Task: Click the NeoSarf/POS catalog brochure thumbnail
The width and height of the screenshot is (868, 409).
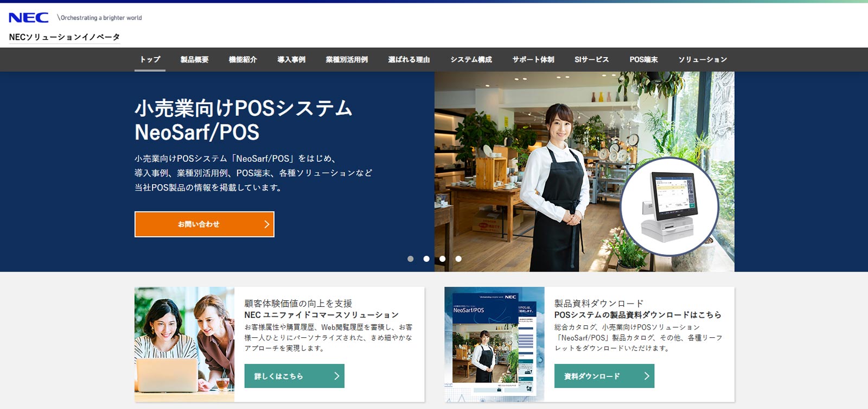Action: [494, 344]
